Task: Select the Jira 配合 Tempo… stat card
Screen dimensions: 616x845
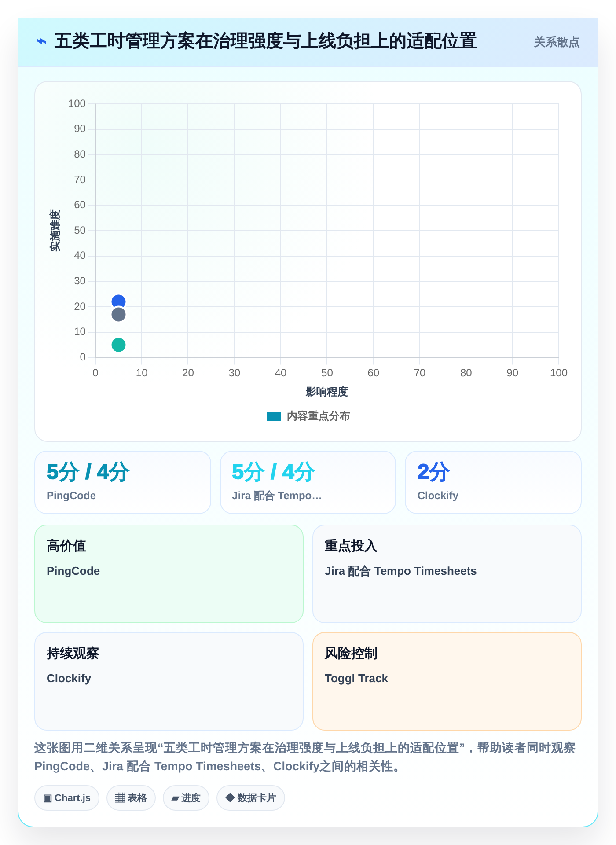Action: (x=308, y=482)
